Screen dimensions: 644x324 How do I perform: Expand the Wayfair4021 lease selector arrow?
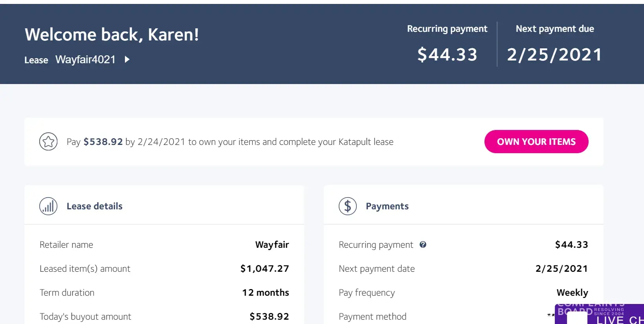127,60
